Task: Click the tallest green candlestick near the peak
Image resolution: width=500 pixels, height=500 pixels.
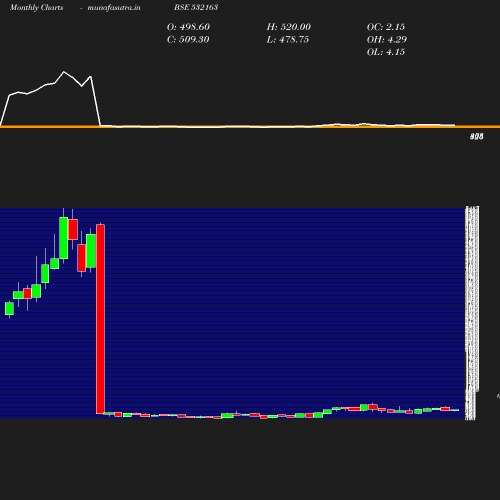Action: click(64, 238)
